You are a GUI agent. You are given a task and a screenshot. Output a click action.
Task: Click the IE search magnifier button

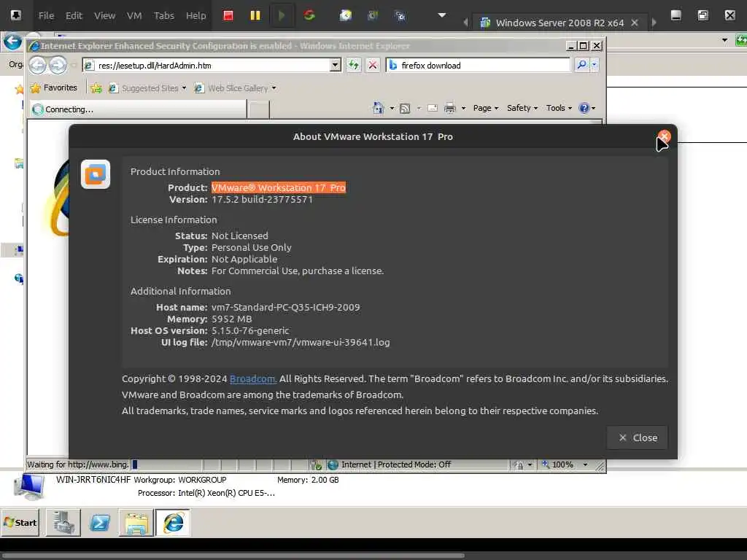tap(581, 65)
